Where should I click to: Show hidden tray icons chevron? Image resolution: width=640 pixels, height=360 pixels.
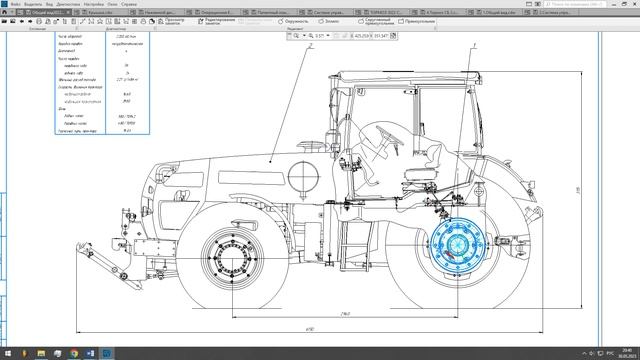[x=584, y=353]
